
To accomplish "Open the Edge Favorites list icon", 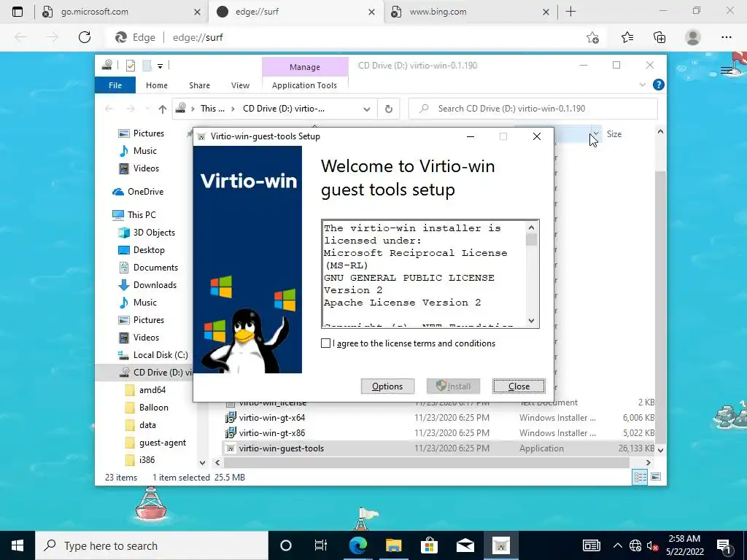I will point(627,38).
